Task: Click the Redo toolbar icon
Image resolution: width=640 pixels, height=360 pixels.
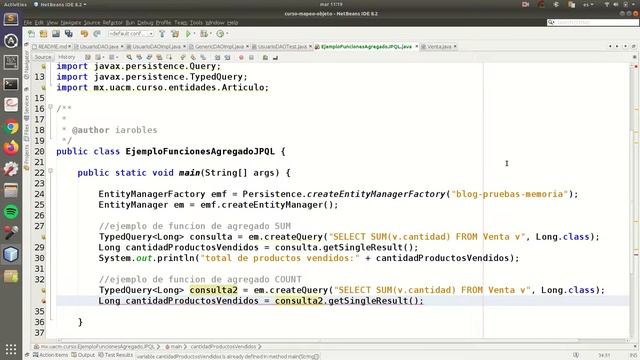Action: pyautogui.click(x=97, y=34)
